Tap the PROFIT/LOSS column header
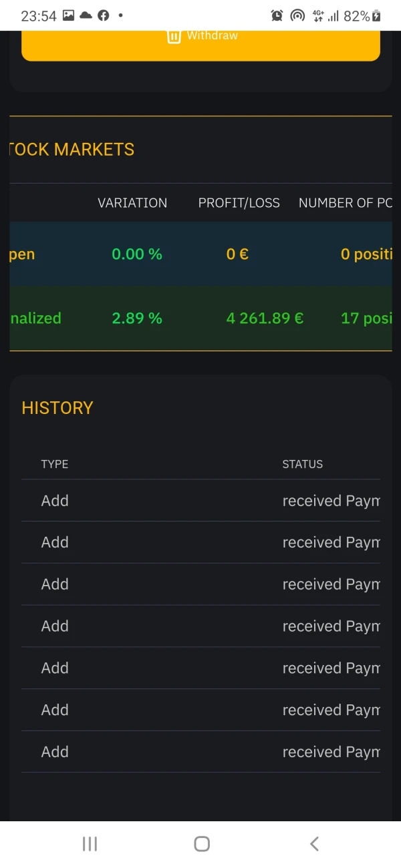Screen dimensions: 401x868 pyautogui.click(x=239, y=203)
